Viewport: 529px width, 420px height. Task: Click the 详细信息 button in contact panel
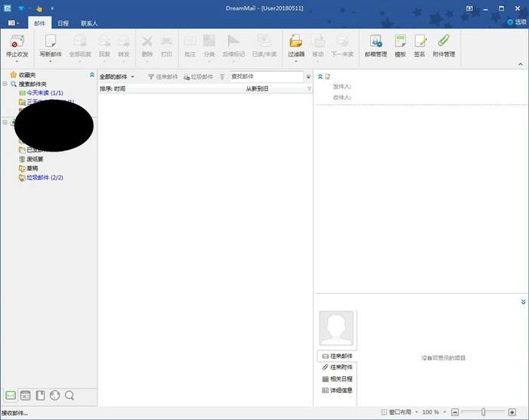(336, 391)
